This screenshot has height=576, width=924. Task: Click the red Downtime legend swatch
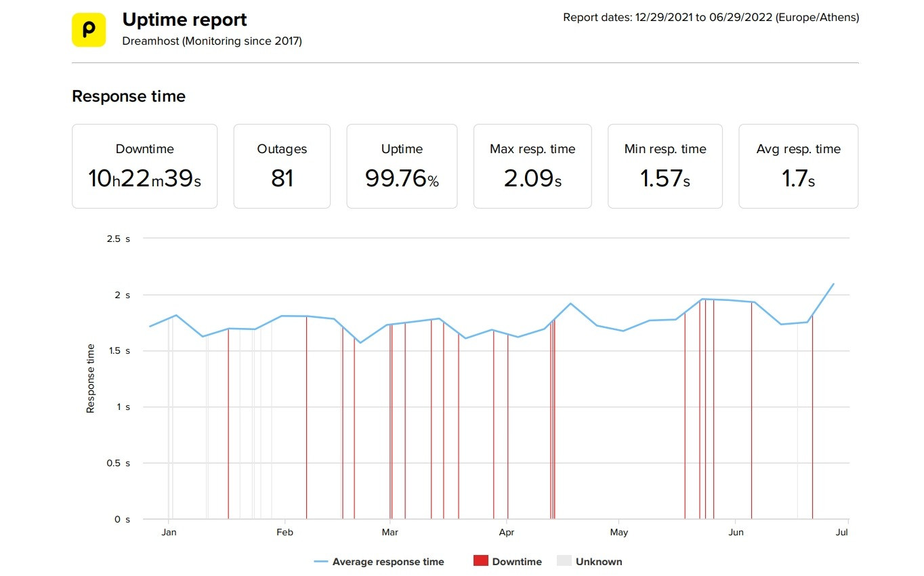pos(481,561)
